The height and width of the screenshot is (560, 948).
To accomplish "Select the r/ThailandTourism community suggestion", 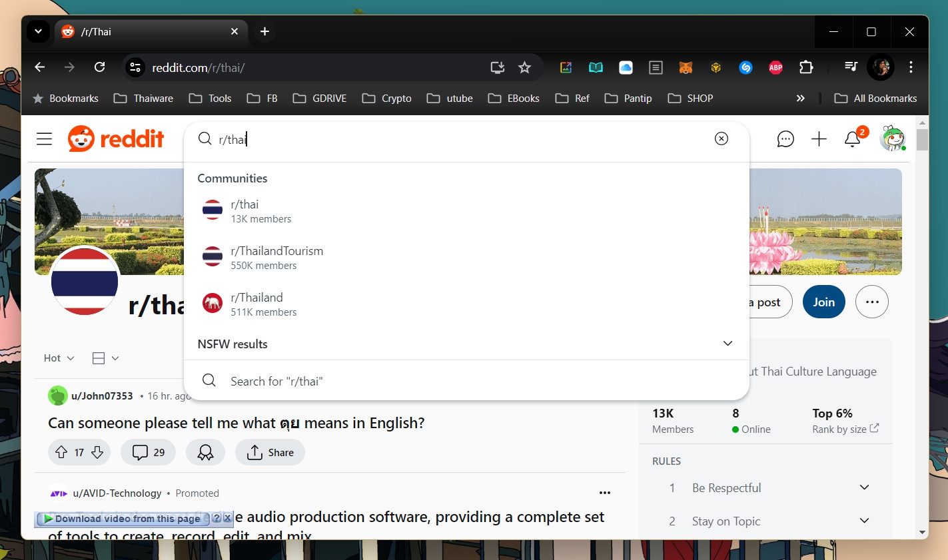I will click(x=466, y=258).
